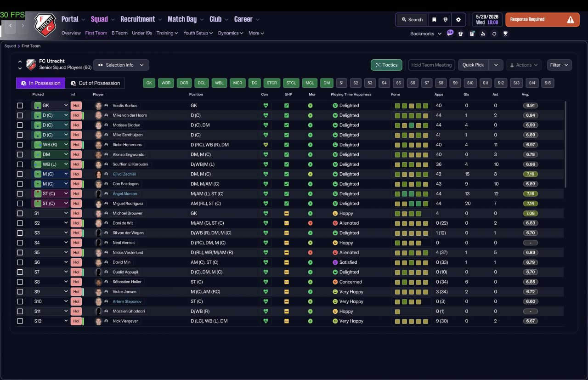This screenshot has width=588, height=380.
Task: Open the Bookmarks dropdown
Action: click(426, 34)
